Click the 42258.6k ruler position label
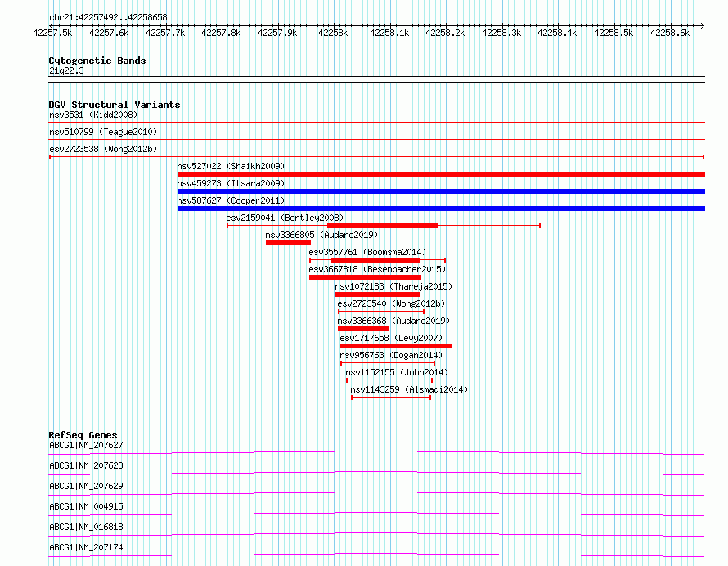The height and width of the screenshot is (566, 728). (670, 33)
